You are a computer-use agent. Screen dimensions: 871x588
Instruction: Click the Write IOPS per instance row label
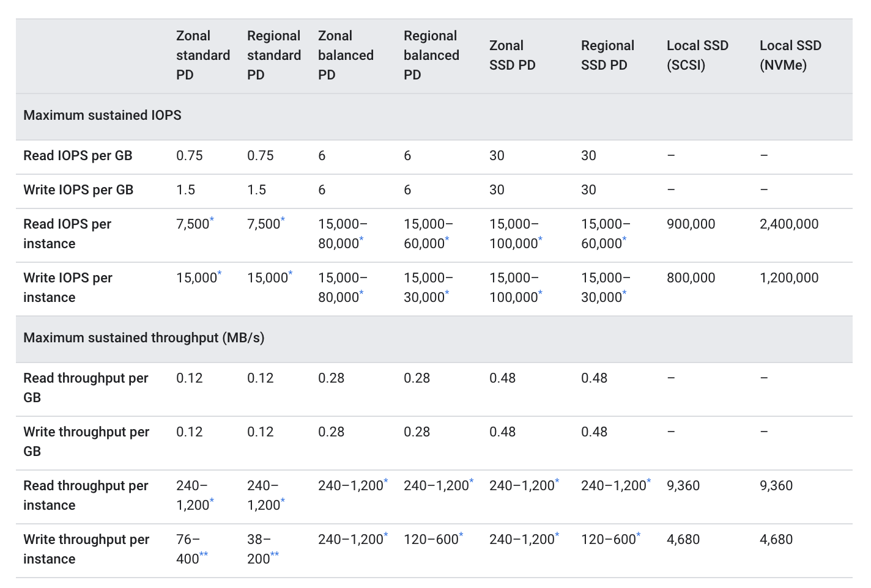point(68,287)
